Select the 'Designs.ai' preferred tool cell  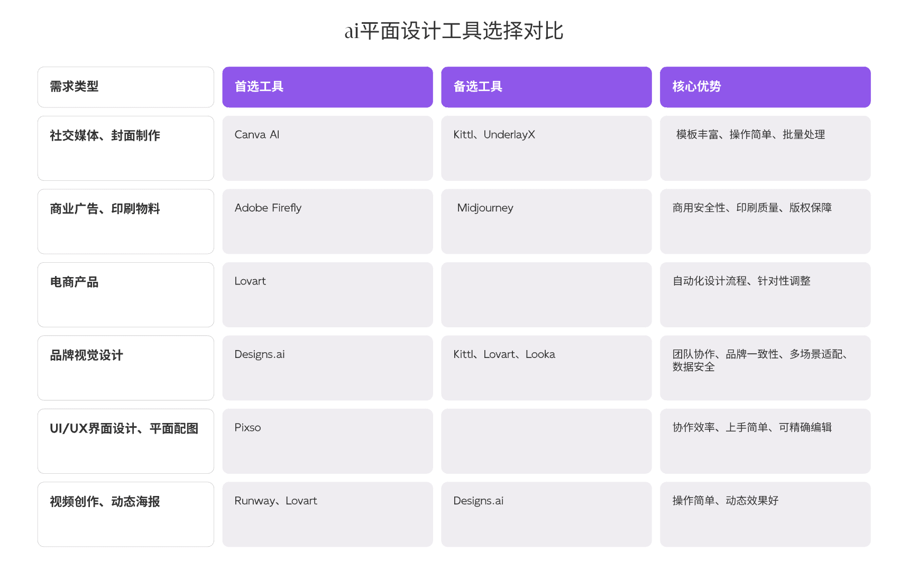click(x=328, y=368)
